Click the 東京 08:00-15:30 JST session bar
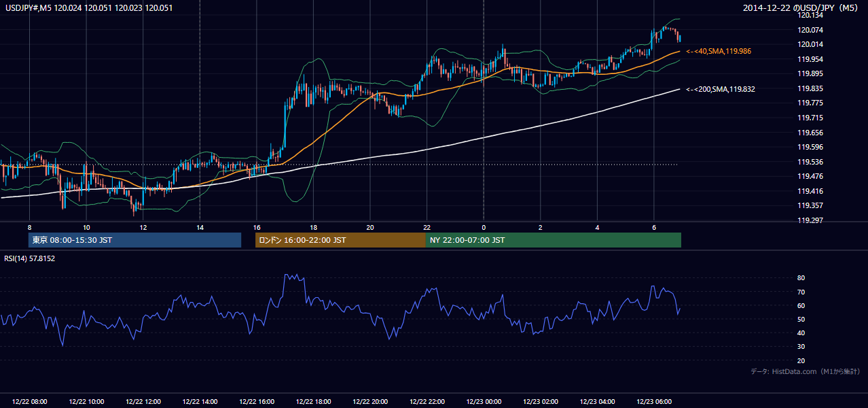 (x=134, y=240)
